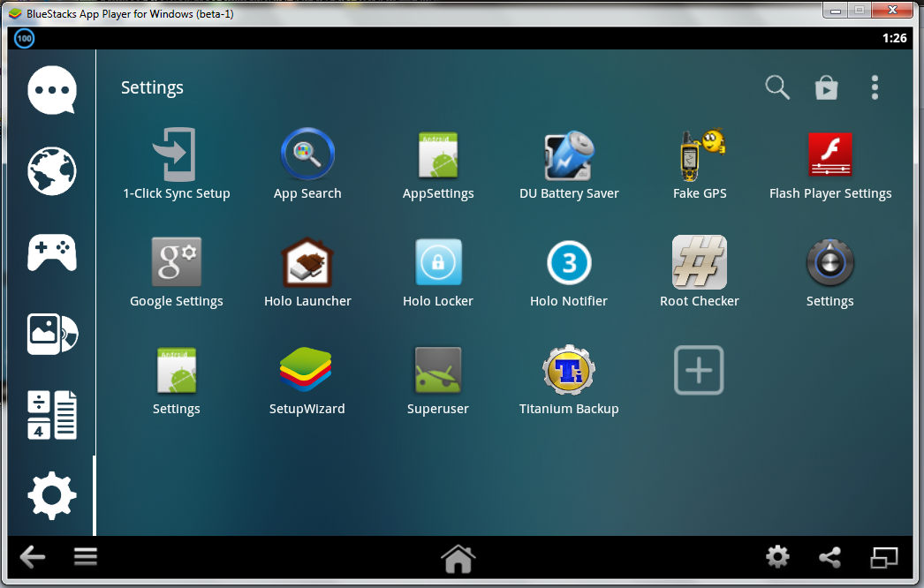Open the Play Store bag icon
Viewport: 924px width, 588px height.
tap(826, 87)
